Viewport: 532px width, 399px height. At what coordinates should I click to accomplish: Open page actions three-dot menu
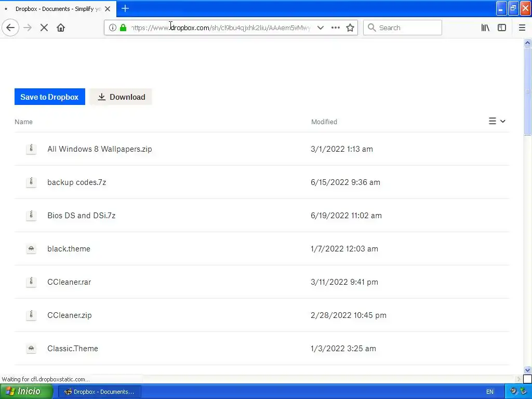(x=335, y=28)
